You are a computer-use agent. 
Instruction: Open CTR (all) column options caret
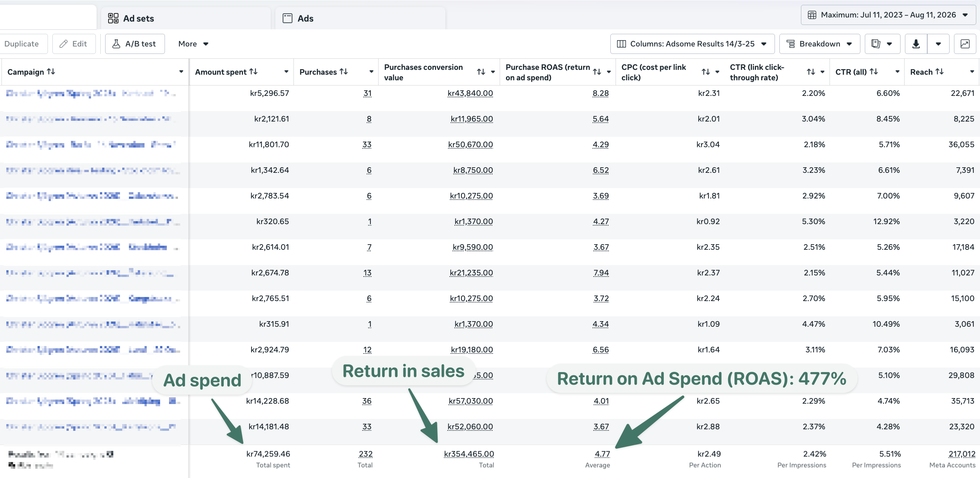(897, 71)
